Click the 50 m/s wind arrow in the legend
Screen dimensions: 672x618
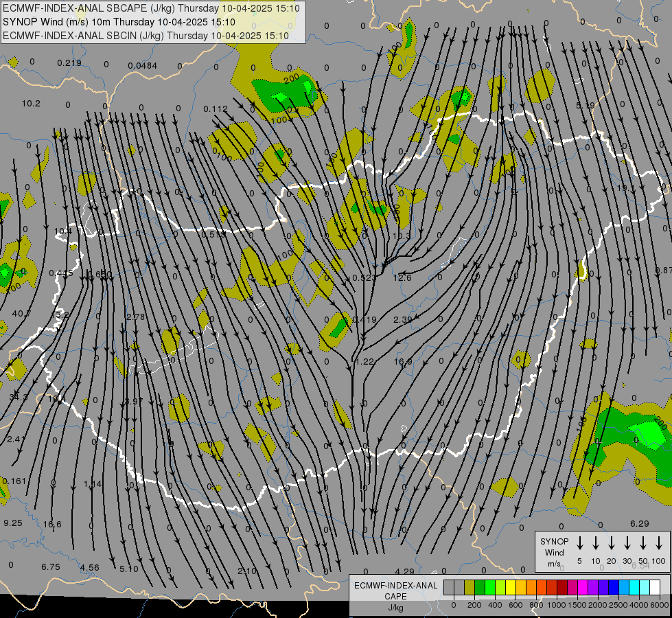[x=643, y=543]
